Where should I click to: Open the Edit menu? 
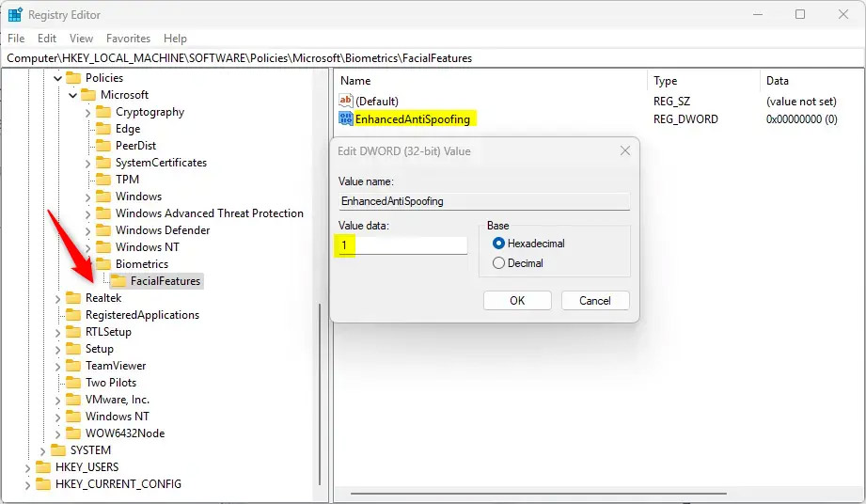click(47, 39)
